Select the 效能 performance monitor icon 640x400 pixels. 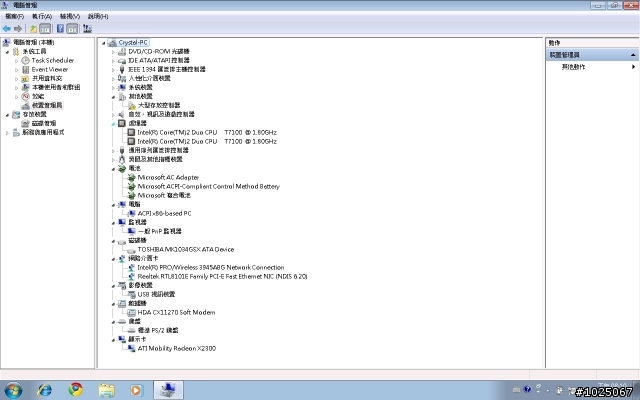tap(25, 96)
